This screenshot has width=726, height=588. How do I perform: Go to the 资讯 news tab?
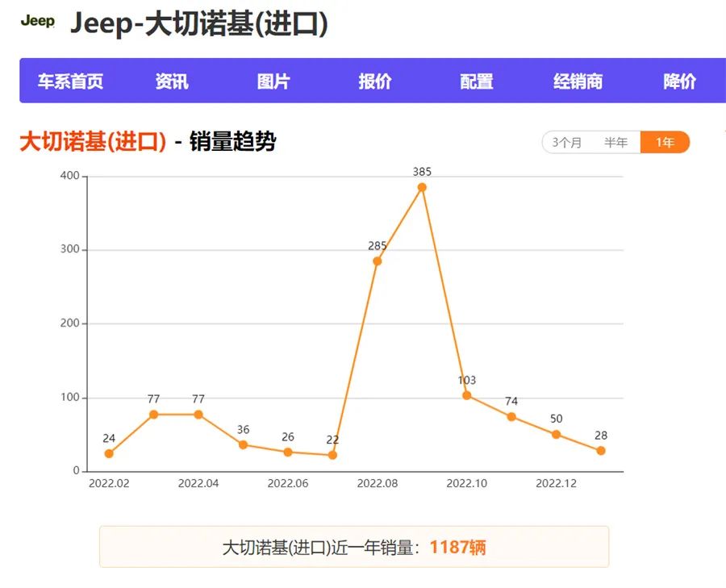coord(172,81)
